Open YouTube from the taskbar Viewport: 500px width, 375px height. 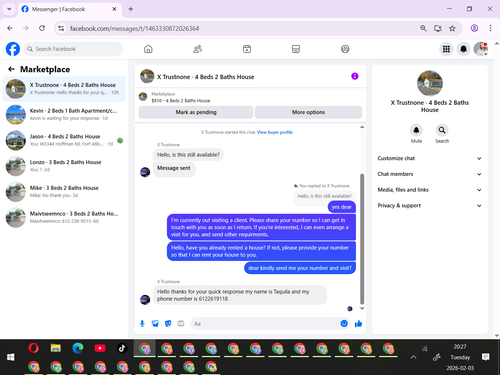(x=100, y=348)
